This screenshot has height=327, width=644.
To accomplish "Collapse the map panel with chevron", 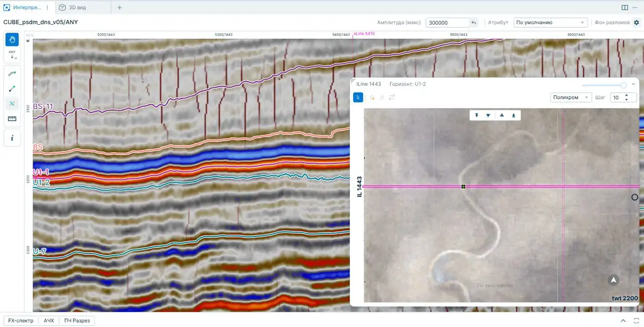I will 633,84.
